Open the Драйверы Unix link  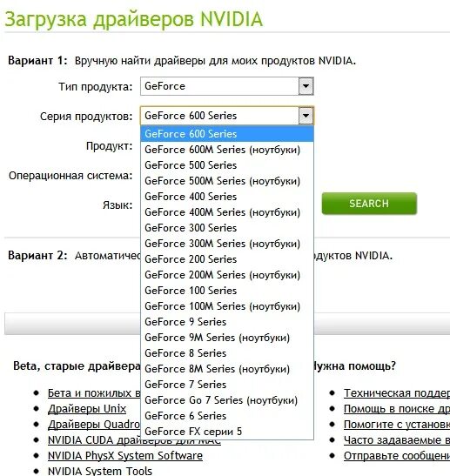[x=87, y=409]
